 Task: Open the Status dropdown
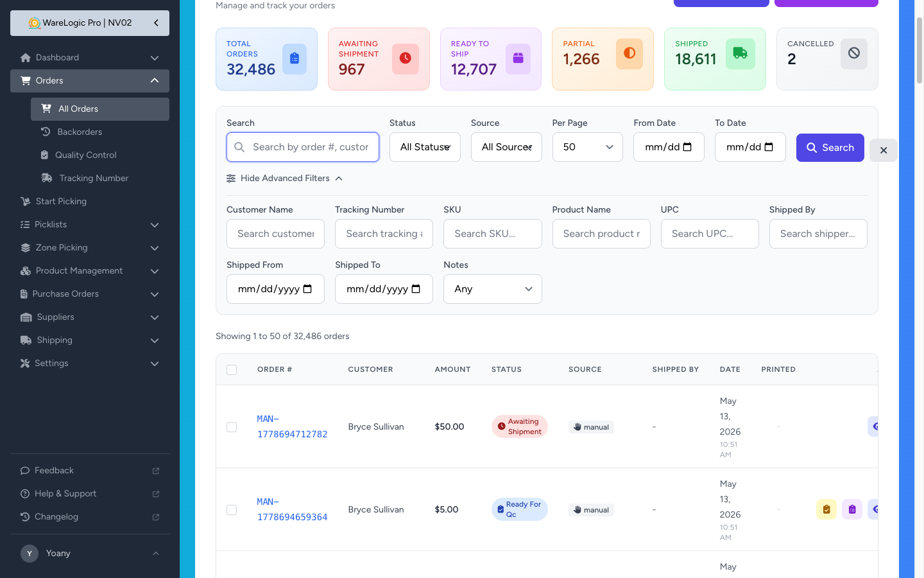point(425,147)
